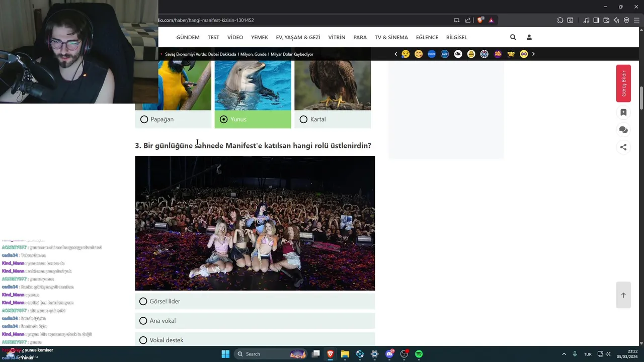Open the EV, YAŞAM & GEZİ menu item
The height and width of the screenshot is (362, 644).
[298, 37]
